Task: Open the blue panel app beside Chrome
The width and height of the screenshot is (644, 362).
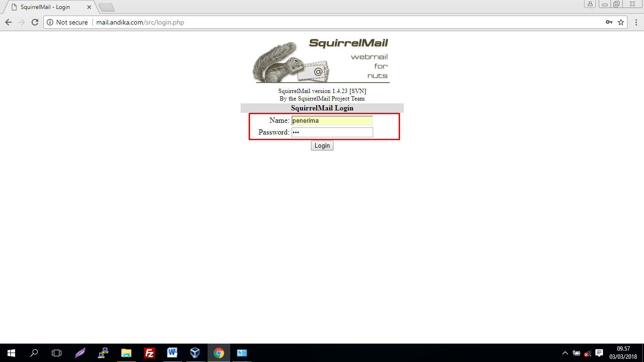Action: tap(242, 353)
